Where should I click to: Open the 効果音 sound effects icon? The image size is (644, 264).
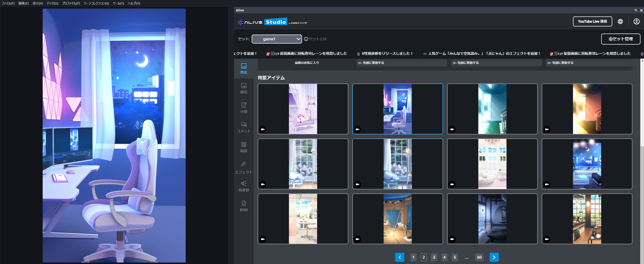[243, 186]
